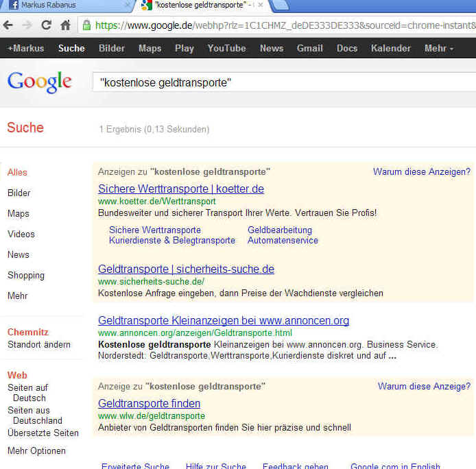Viewport: 476px width, 469px height.
Task: Click the "1 Ergebnis (0,13 Sekunden)" text
Action: pyautogui.click(x=154, y=129)
